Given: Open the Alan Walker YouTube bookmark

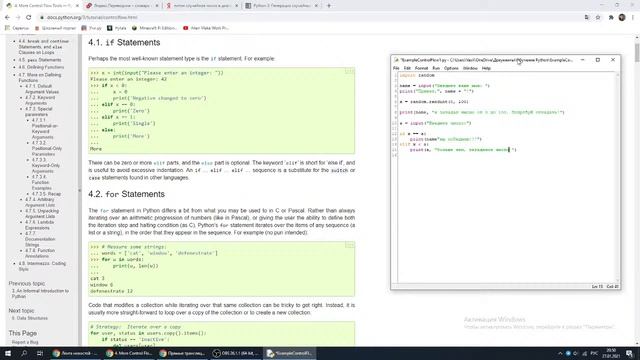Looking at the screenshot, I should click(x=206, y=28).
